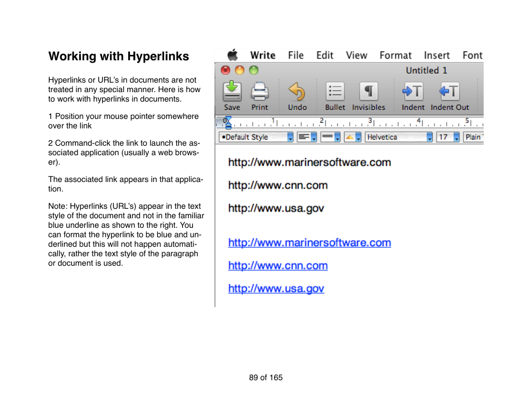This screenshot has height=412, width=532.
Task: Click the yellow minimize window button
Action: pyautogui.click(x=240, y=70)
